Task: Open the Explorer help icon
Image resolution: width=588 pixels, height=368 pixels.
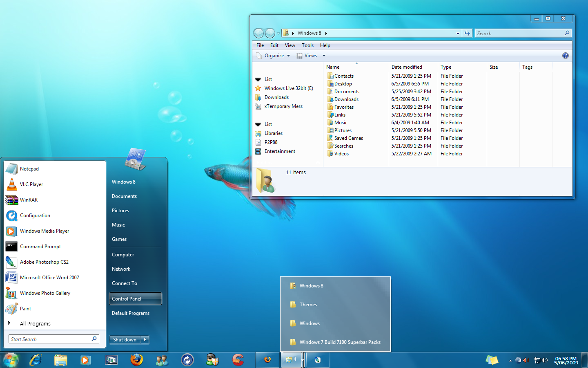Action: [565, 56]
